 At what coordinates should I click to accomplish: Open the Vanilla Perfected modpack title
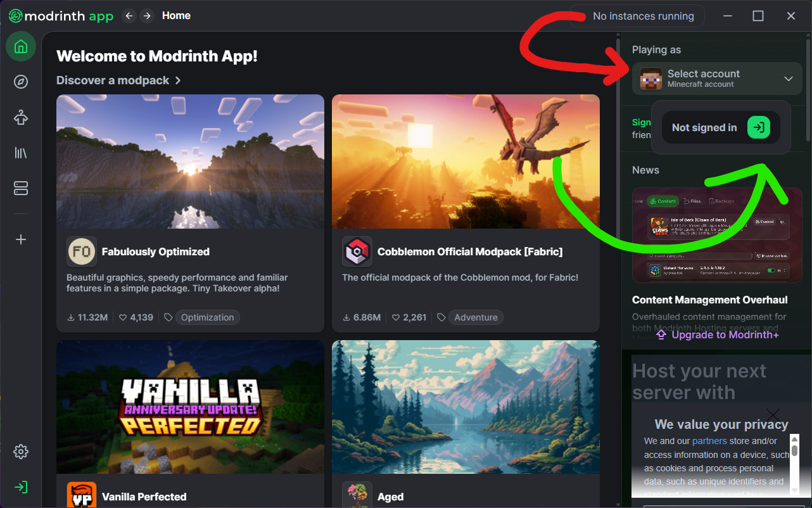coord(144,497)
